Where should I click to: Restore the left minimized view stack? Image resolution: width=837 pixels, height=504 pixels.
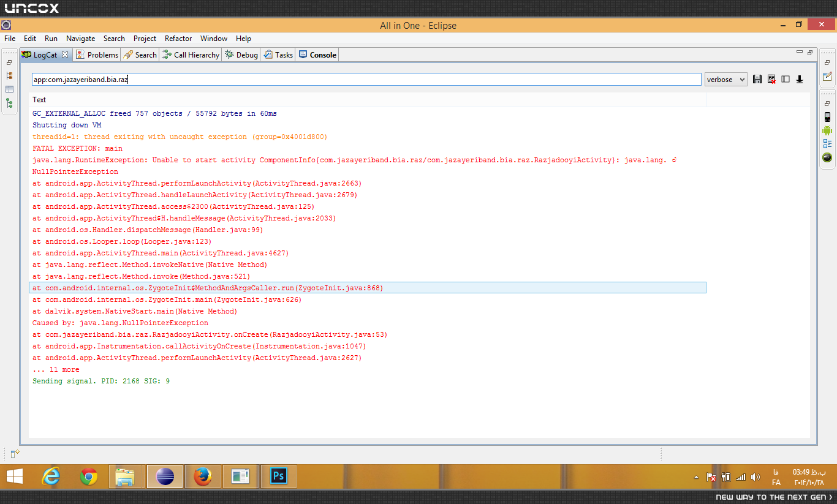(9, 62)
